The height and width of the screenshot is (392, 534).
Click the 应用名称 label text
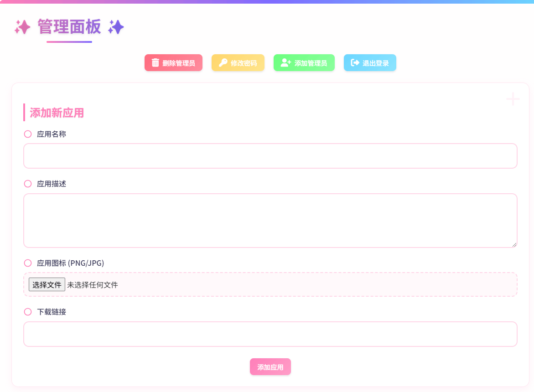pos(52,134)
